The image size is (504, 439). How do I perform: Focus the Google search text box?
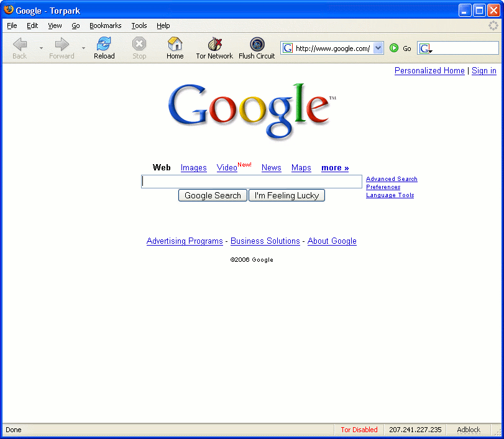point(252,182)
